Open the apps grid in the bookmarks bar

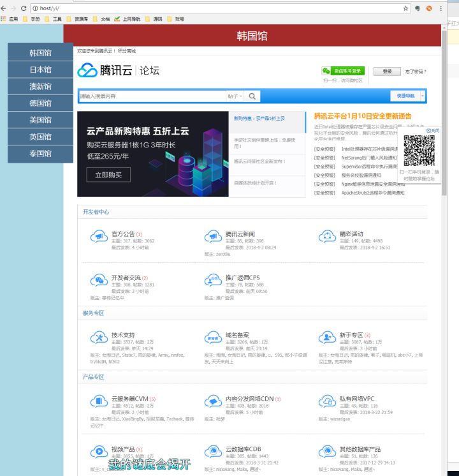[3, 19]
